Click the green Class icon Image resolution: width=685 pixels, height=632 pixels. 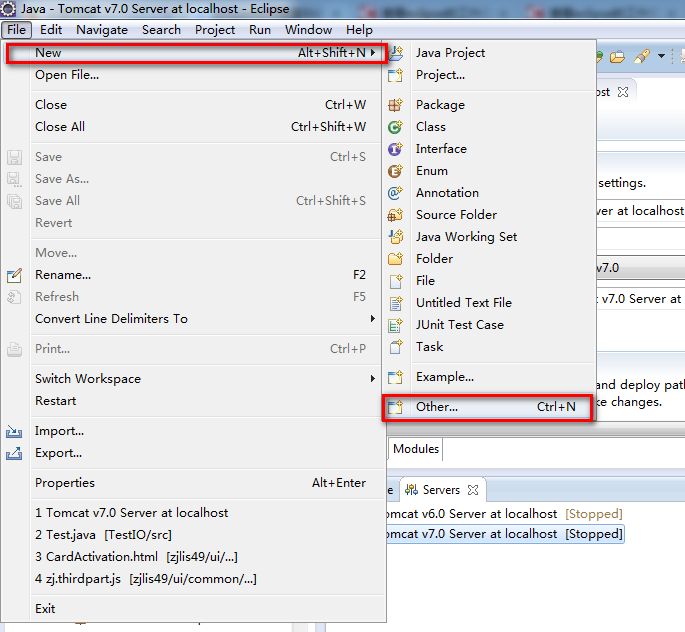pyautogui.click(x=396, y=127)
